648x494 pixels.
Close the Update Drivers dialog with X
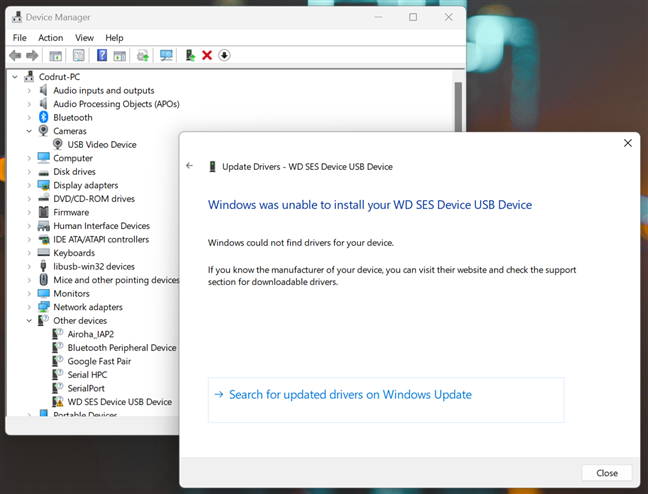(627, 143)
